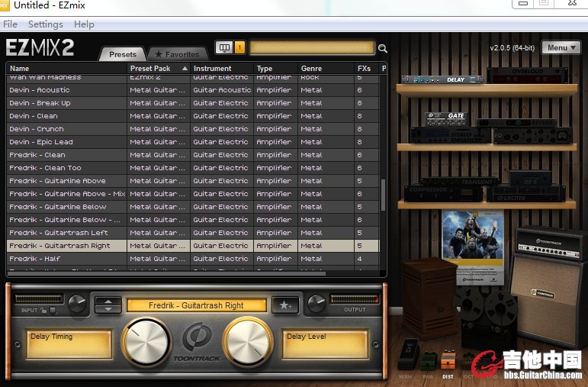Image resolution: width=588 pixels, height=387 pixels.
Task: Click the green PHA pedal
Action: 428,361
